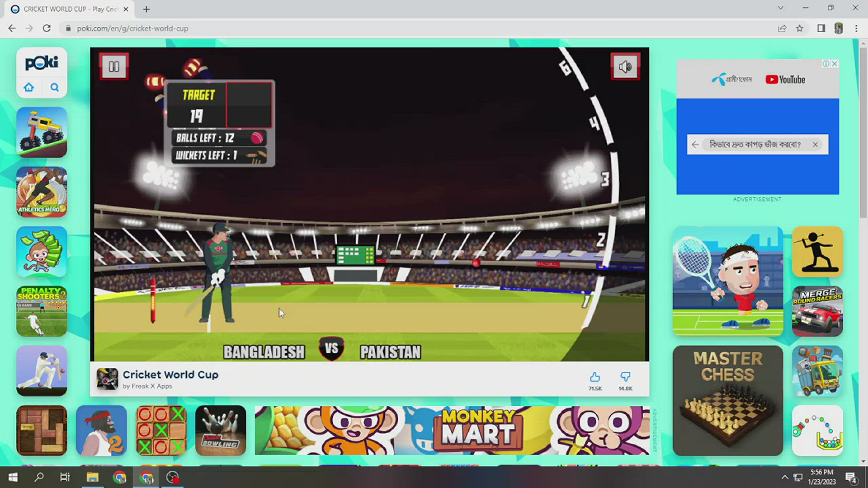Viewport: 868px width, 488px height.
Task: Click the share icon in the address bar
Action: point(782,28)
